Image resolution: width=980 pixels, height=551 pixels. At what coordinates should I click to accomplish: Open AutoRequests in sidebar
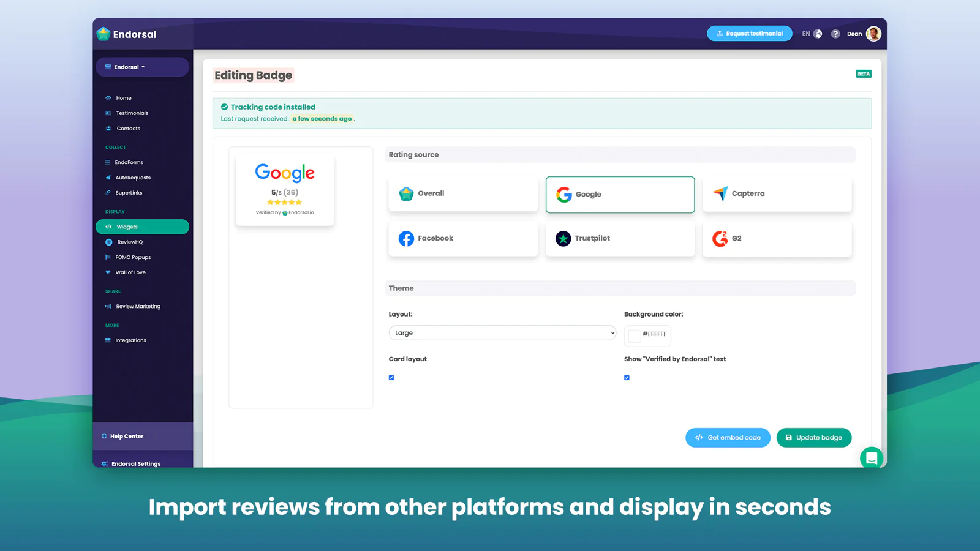tap(133, 178)
